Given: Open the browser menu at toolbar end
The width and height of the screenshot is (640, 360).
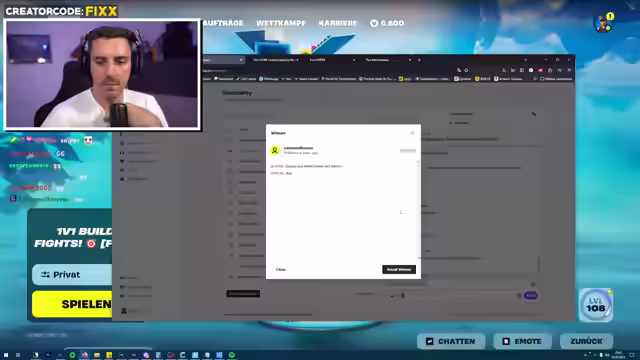Looking at the screenshot, I should click(569, 70).
